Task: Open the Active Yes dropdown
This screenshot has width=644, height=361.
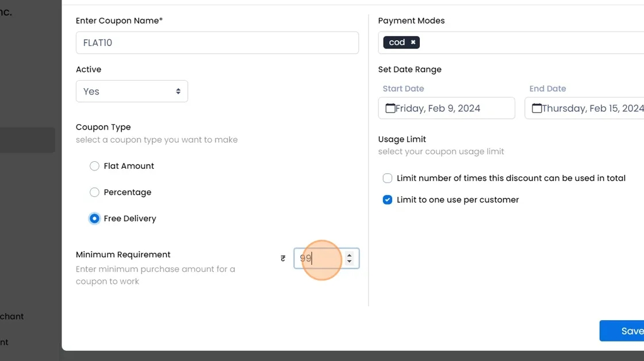Action: pyautogui.click(x=132, y=92)
